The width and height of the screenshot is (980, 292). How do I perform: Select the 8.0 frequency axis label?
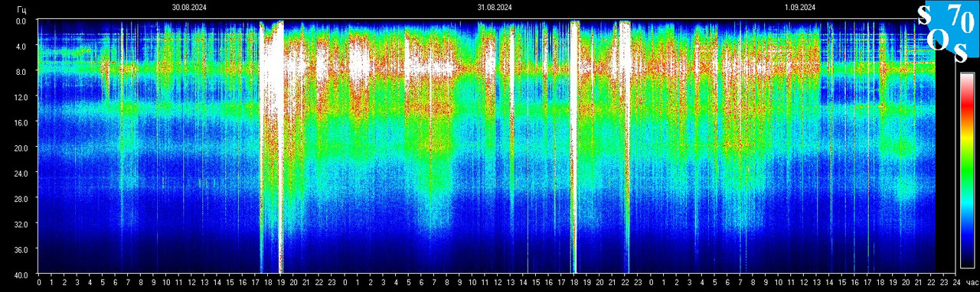21,72
